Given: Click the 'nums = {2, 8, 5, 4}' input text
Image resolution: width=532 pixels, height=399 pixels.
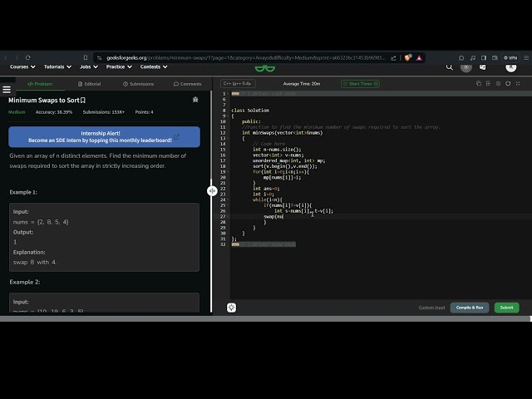Looking at the screenshot, I should tap(41, 222).
